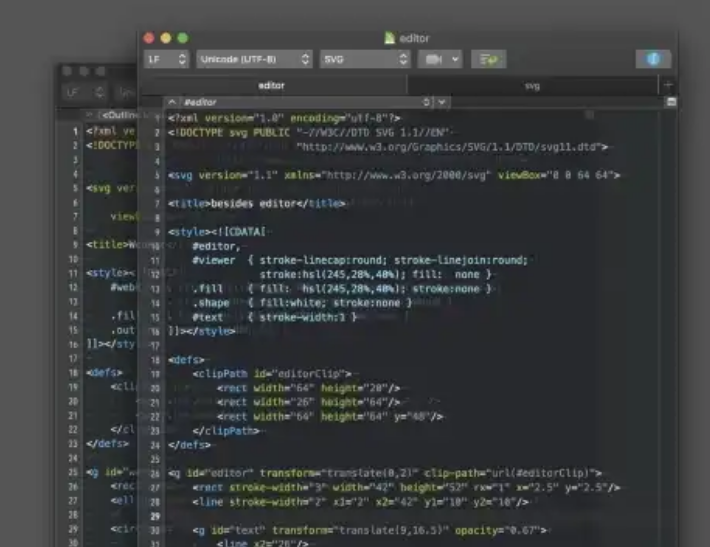Switch to the svg tab
Screen dimensions: 710x547
click(x=532, y=86)
